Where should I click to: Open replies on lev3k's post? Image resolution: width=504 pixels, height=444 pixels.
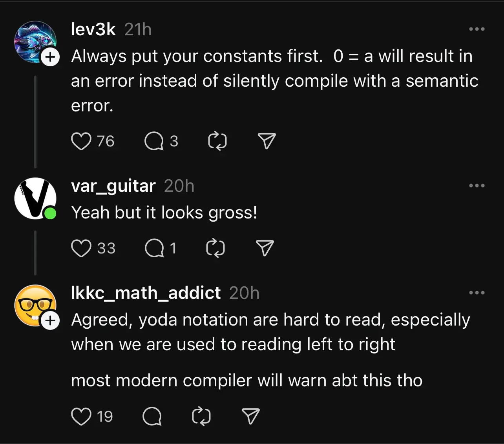click(154, 141)
